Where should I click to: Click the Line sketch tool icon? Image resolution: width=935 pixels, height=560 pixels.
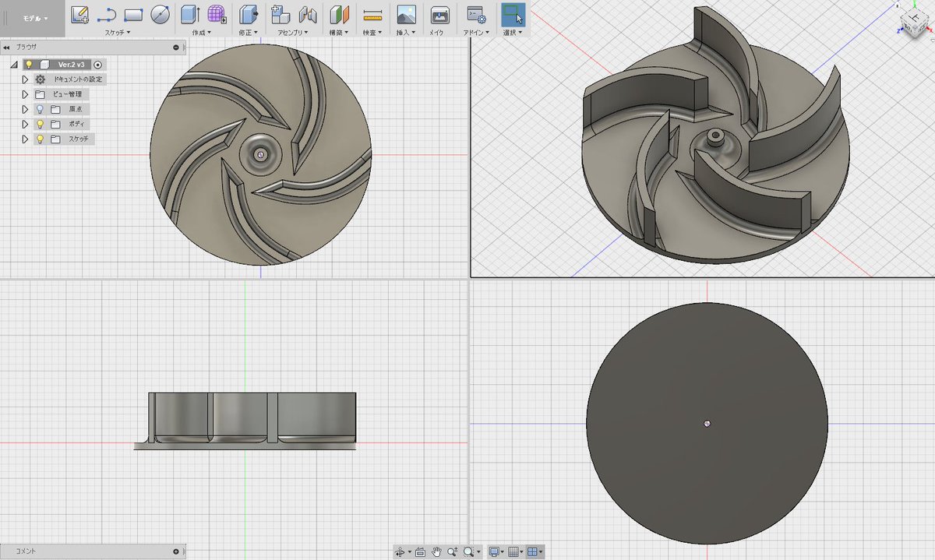tap(106, 14)
